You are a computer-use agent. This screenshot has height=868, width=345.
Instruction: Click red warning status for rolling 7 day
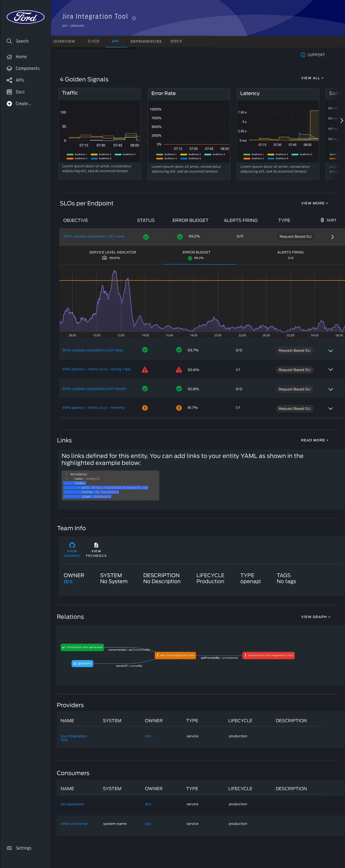point(145,370)
